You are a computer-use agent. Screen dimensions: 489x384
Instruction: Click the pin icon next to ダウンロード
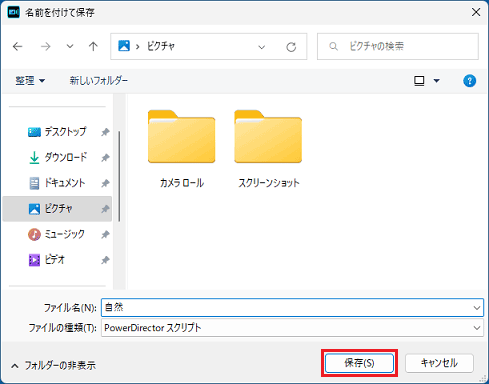pos(105,158)
